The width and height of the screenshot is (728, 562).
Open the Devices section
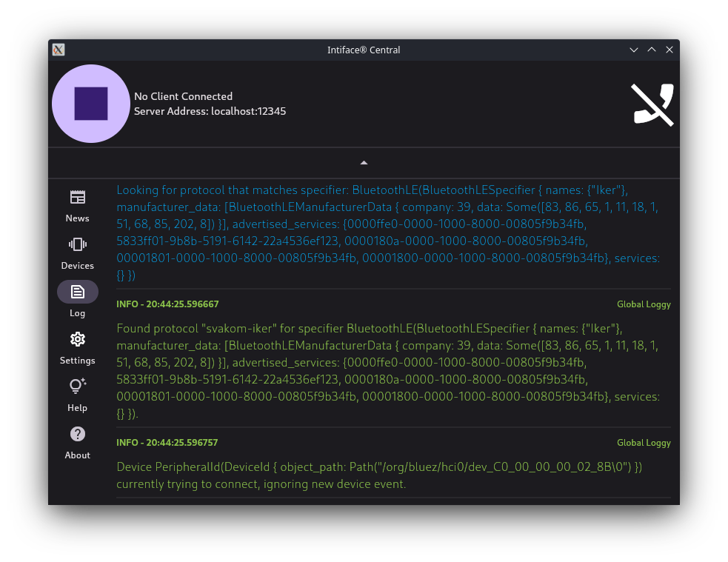pyautogui.click(x=78, y=253)
